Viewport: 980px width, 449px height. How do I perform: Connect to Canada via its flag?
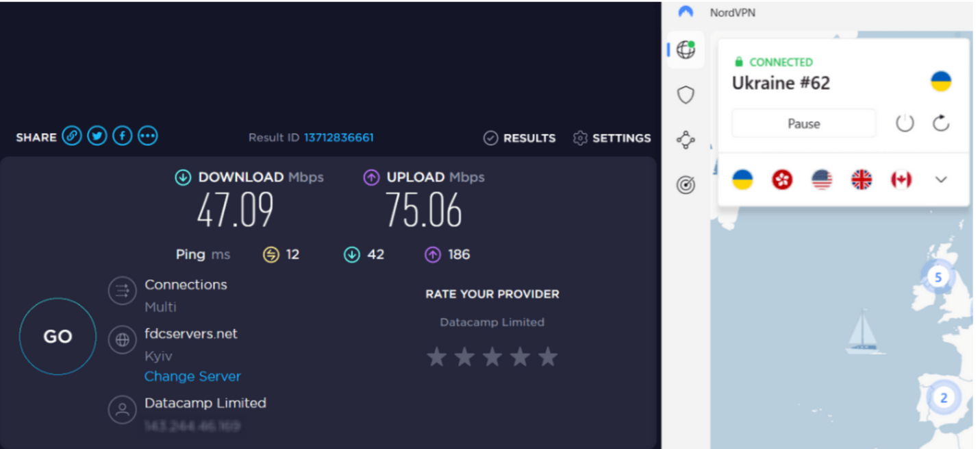[x=901, y=180]
